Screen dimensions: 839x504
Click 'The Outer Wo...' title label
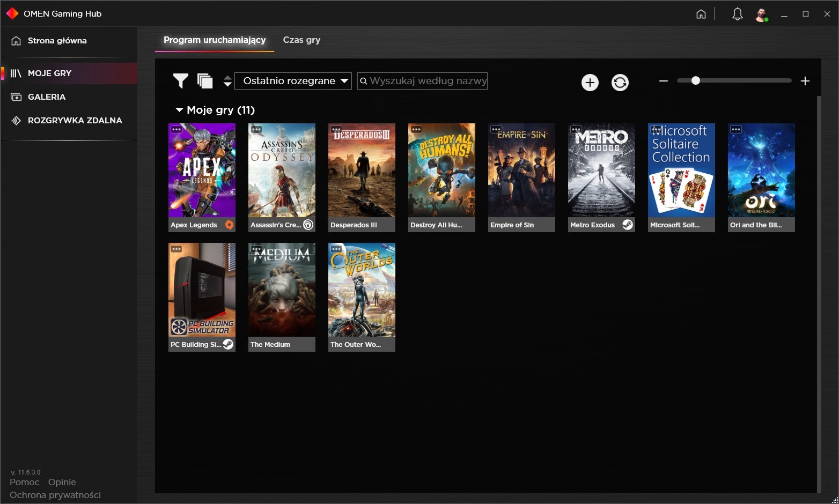pos(356,345)
